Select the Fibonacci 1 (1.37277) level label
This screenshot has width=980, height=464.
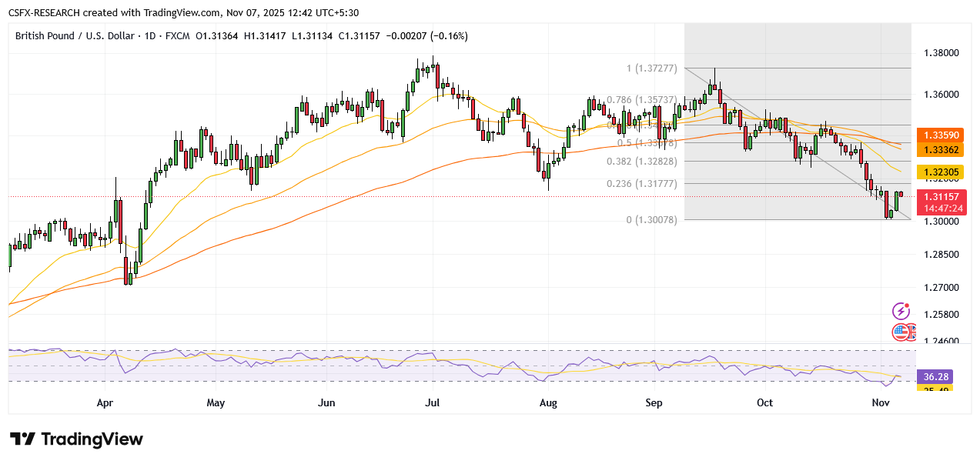tap(651, 68)
